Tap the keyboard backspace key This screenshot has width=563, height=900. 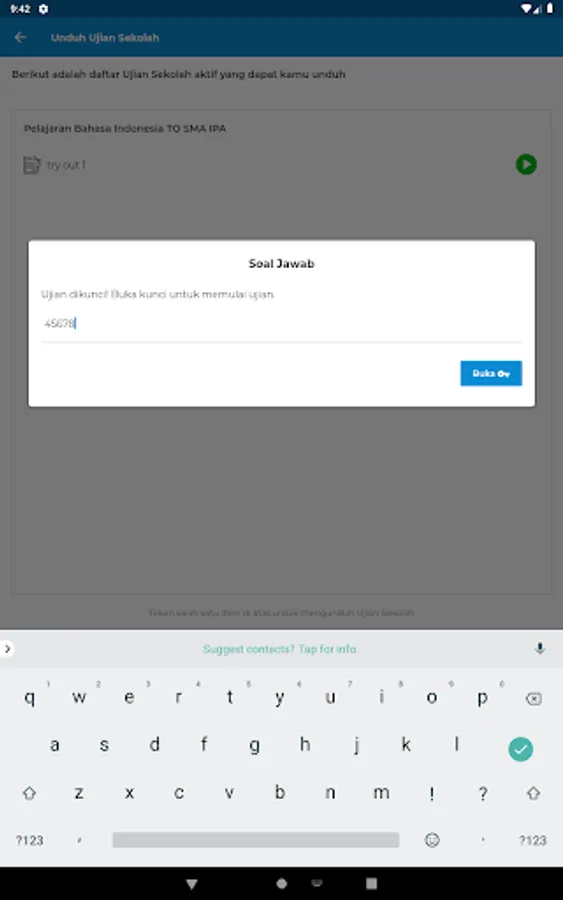pyautogui.click(x=533, y=699)
